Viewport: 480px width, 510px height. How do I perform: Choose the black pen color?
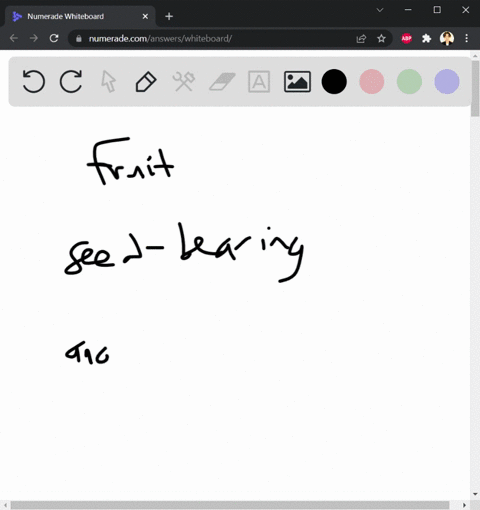point(334,82)
